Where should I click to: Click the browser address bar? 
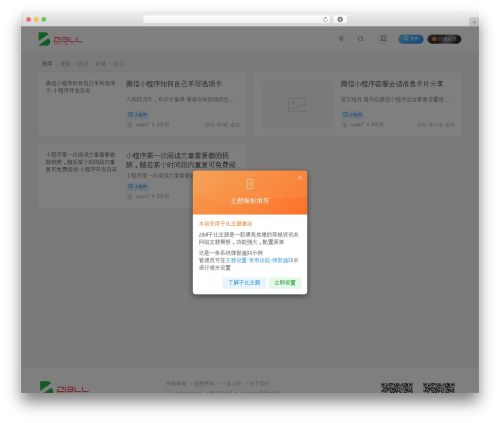pos(236,19)
